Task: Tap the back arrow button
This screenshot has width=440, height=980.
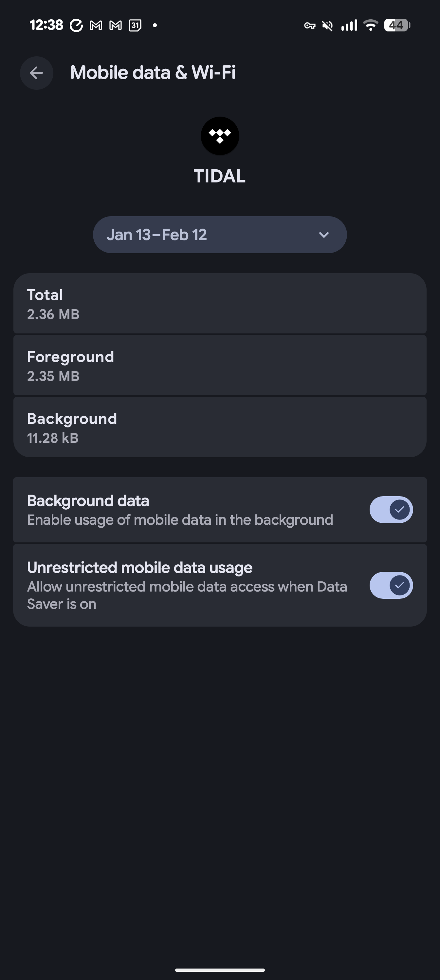Action: click(x=37, y=73)
